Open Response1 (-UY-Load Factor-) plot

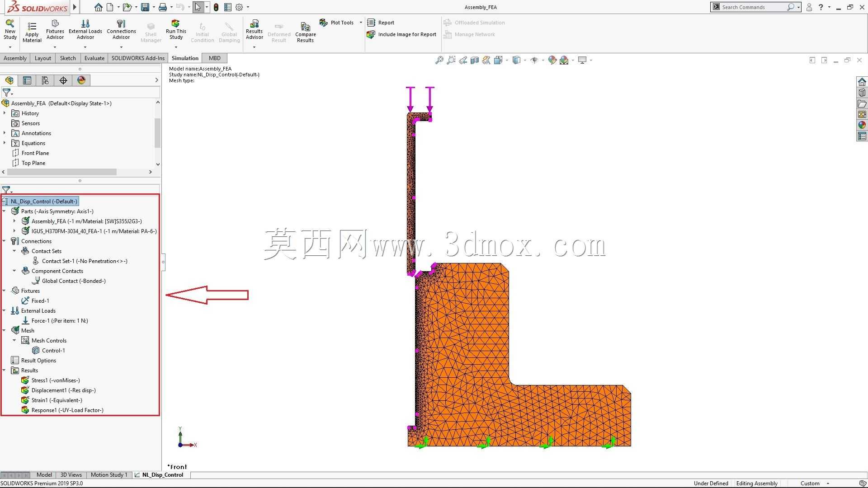[x=62, y=410]
